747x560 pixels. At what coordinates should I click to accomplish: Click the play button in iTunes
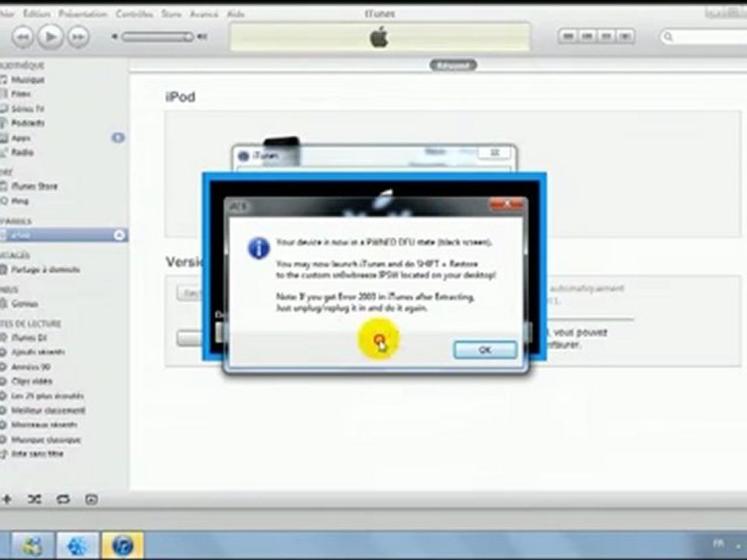(x=51, y=37)
